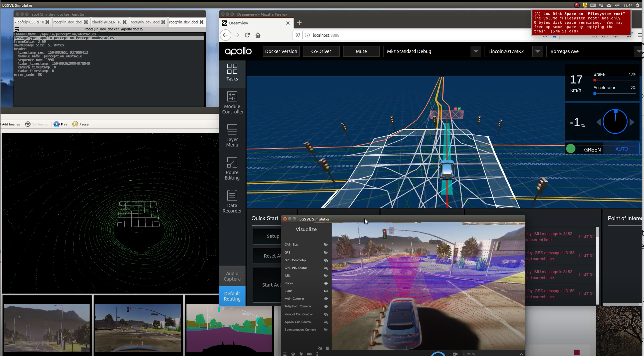
Task: Open a new Firefox tab
Action: tap(299, 23)
